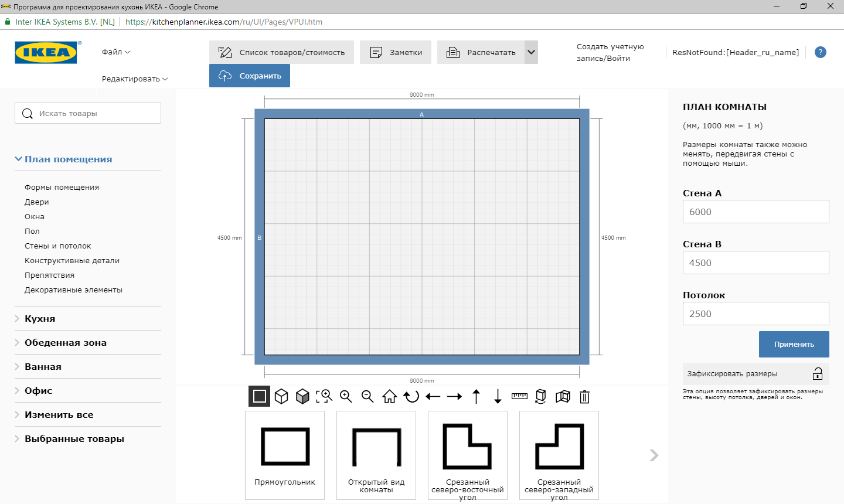This screenshot has width=844, height=504.
Task: Activate the ruler measurement tool
Action: click(519, 397)
